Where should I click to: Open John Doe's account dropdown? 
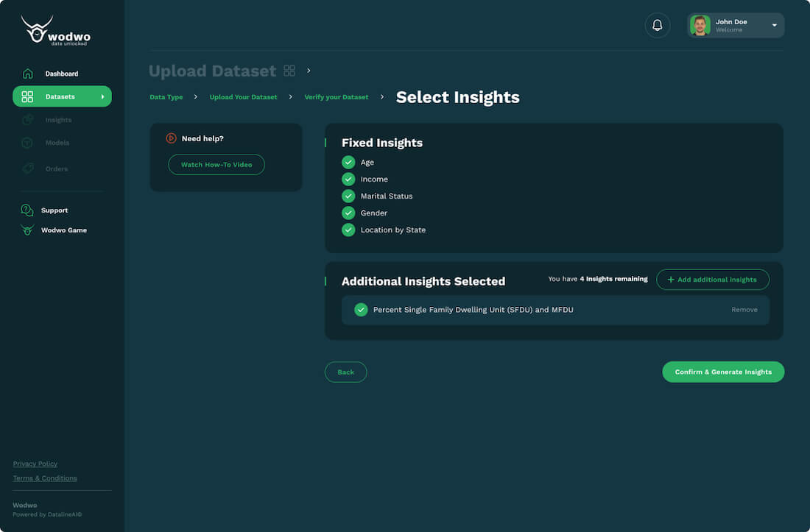tap(774, 25)
